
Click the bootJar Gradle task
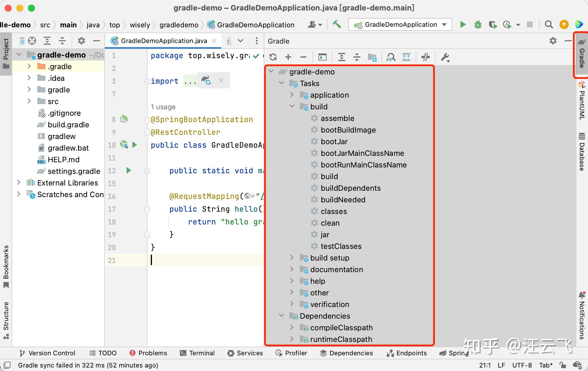(x=334, y=142)
